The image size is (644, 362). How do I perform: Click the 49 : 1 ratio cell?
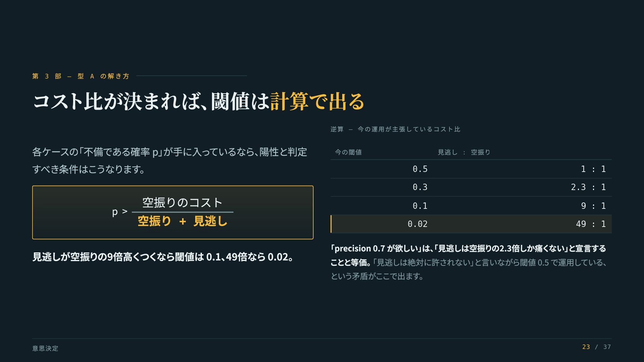tap(591, 224)
